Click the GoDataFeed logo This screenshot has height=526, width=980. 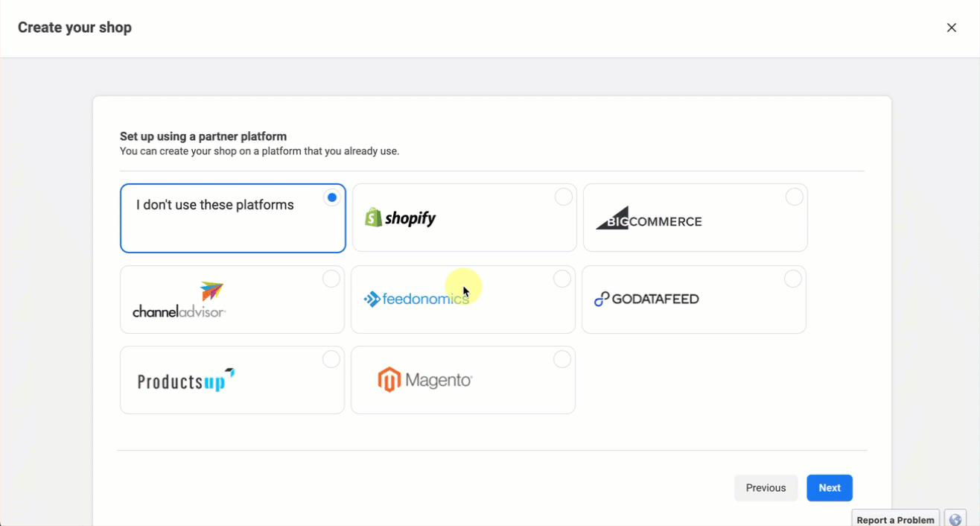coord(646,300)
